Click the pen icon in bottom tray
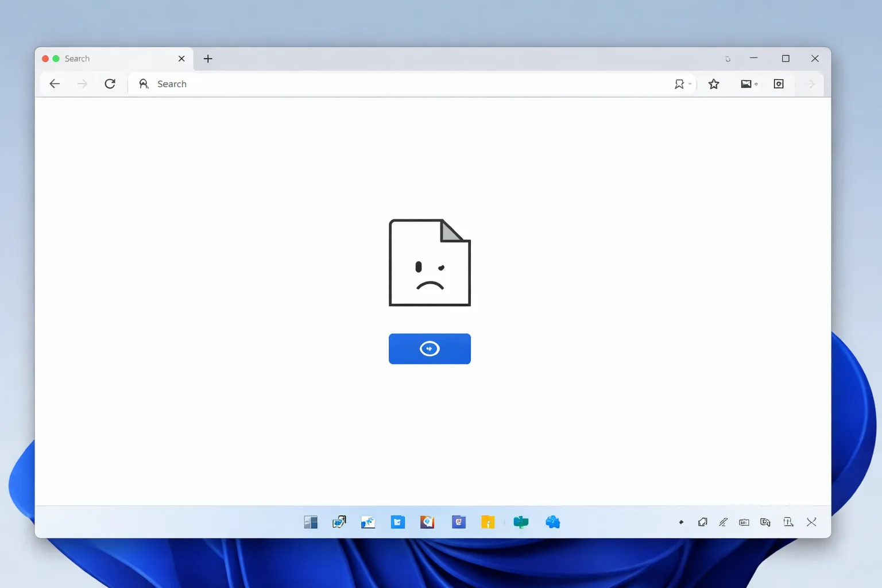Image resolution: width=882 pixels, height=588 pixels. pos(723,522)
